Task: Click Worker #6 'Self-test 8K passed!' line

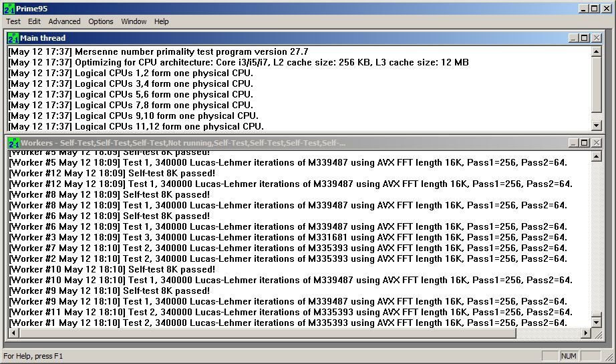Action: point(109,216)
